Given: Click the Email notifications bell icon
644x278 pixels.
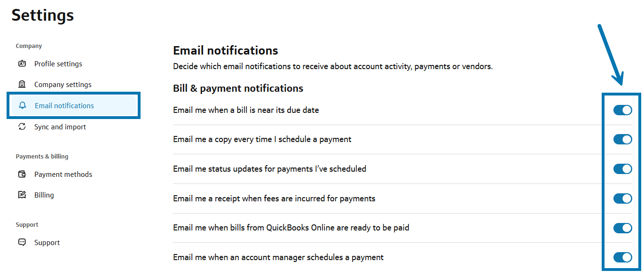Looking at the screenshot, I should tap(22, 105).
